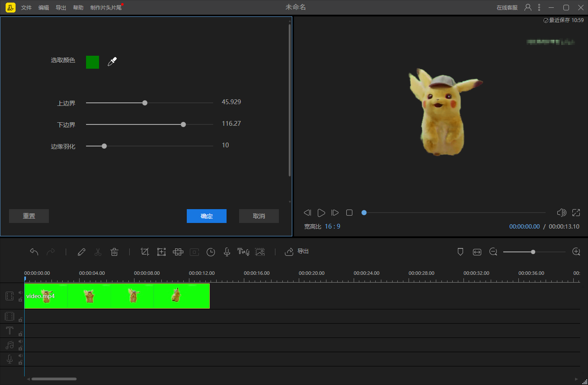Click the 下边界 slider handle
Image resolution: width=588 pixels, height=385 pixels.
[183, 124]
